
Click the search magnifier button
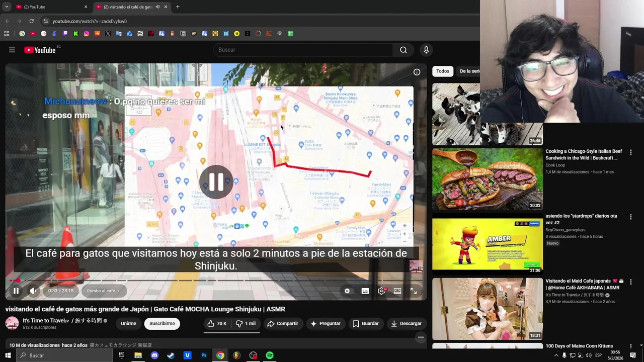[404, 50]
